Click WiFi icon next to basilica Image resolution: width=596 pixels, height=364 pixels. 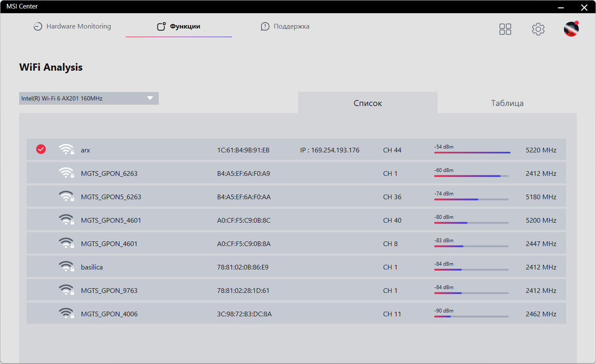pos(66,267)
